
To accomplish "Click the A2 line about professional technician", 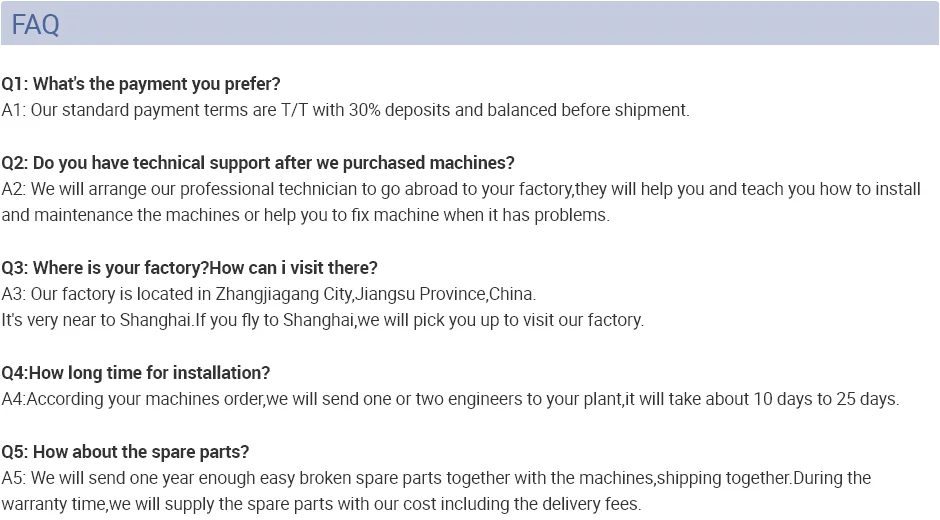I will [460, 189].
